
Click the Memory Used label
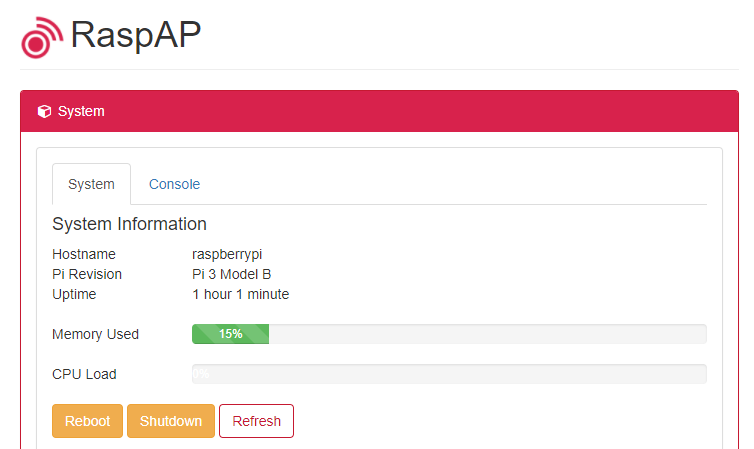(x=95, y=334)
